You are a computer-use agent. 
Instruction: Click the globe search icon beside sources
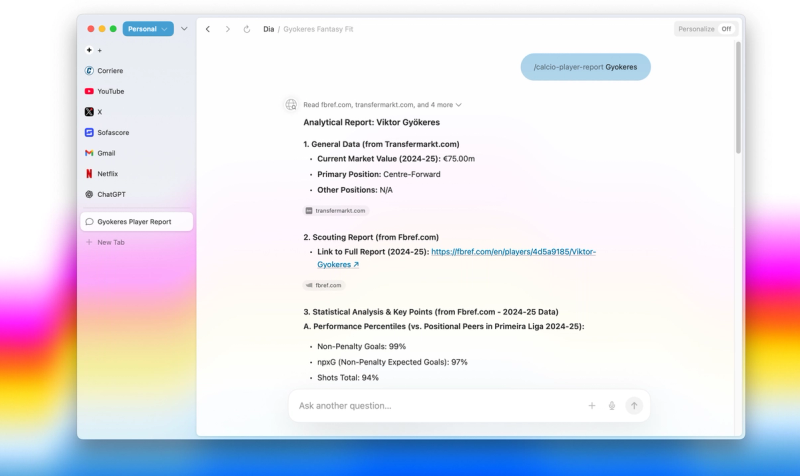coord(291,105)
